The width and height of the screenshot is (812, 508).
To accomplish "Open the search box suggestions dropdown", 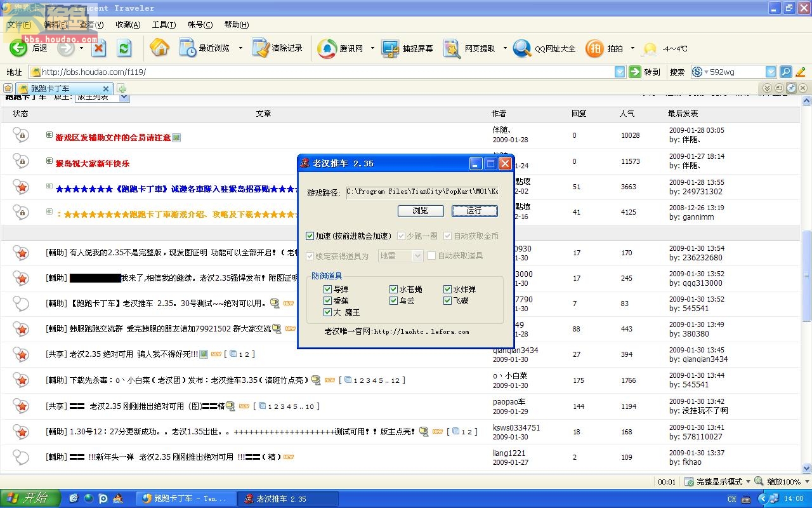I will click(771, 72).
